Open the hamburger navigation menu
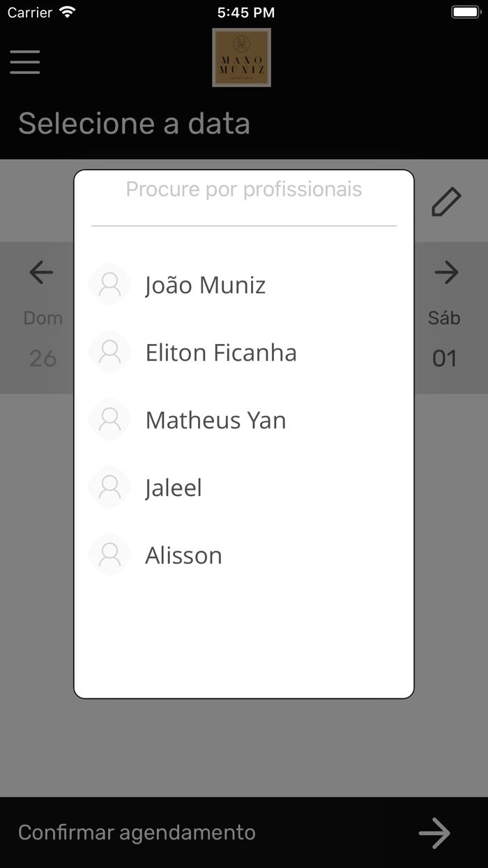Image resolution: width=488 pixels, height=868 pixels. pos(25,62)
